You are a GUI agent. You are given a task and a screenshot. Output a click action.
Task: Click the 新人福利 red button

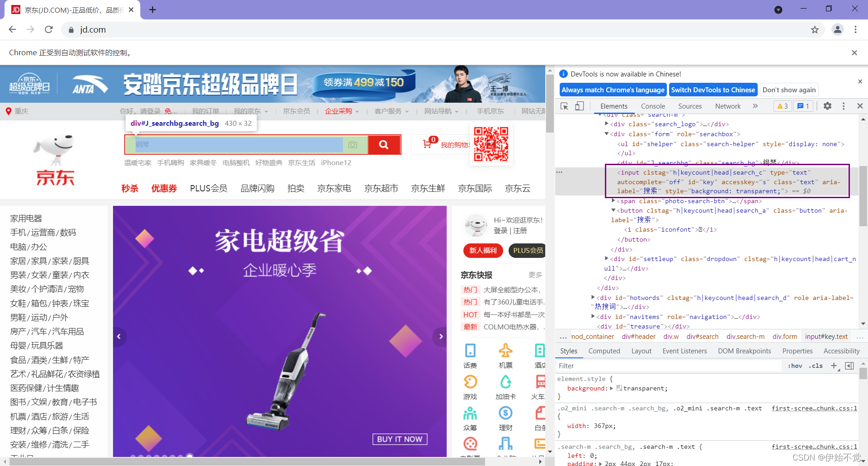click(x=483, y=250)
